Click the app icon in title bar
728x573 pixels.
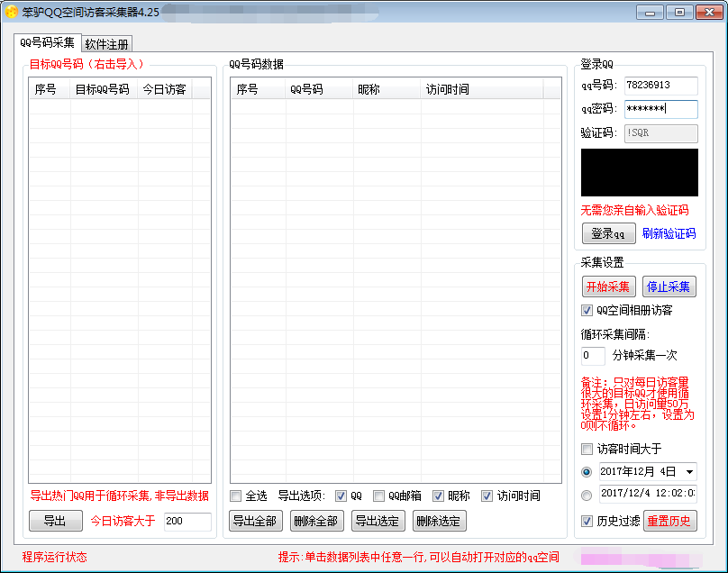pyautogui.click(x=11, y=12)
